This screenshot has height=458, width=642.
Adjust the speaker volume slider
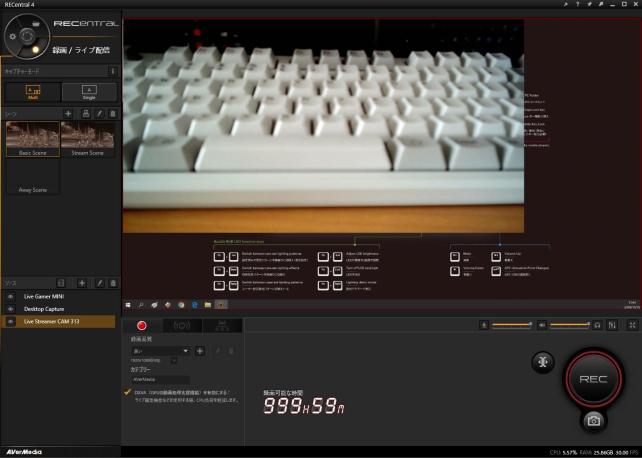coord(569,325)
